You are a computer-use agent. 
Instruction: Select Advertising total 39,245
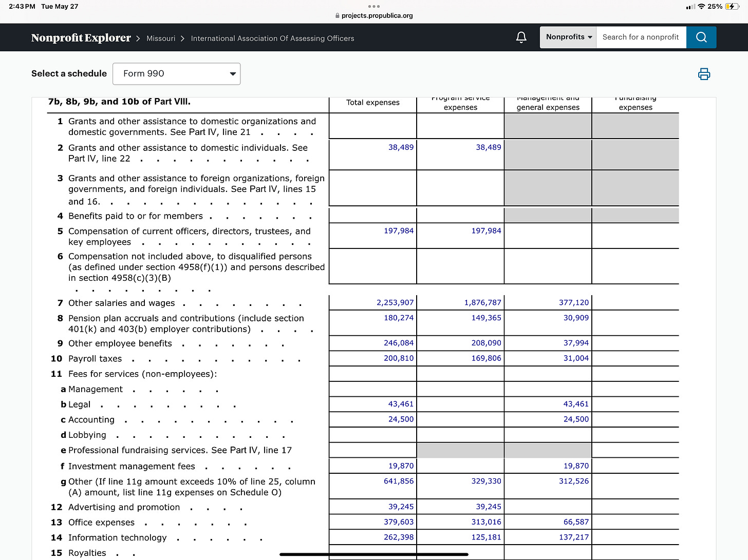pyautogui.click(x=401, y=507)
